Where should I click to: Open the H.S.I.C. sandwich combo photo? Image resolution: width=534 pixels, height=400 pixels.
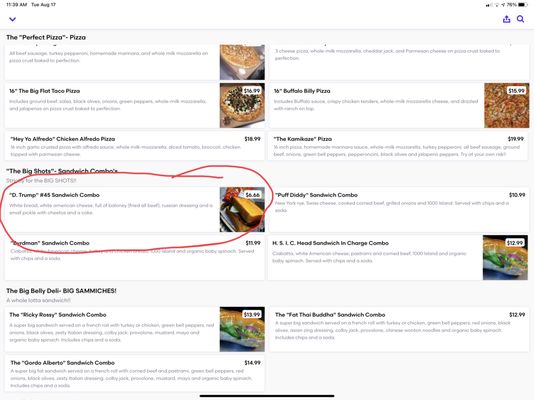pos(505,257)
